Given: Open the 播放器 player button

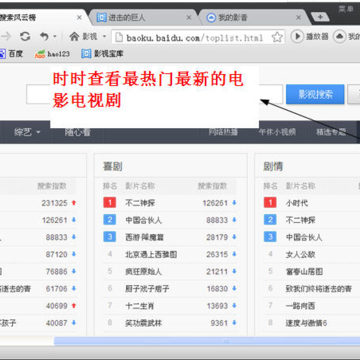Looking at the screenshot, I should (x=310, y=36).
